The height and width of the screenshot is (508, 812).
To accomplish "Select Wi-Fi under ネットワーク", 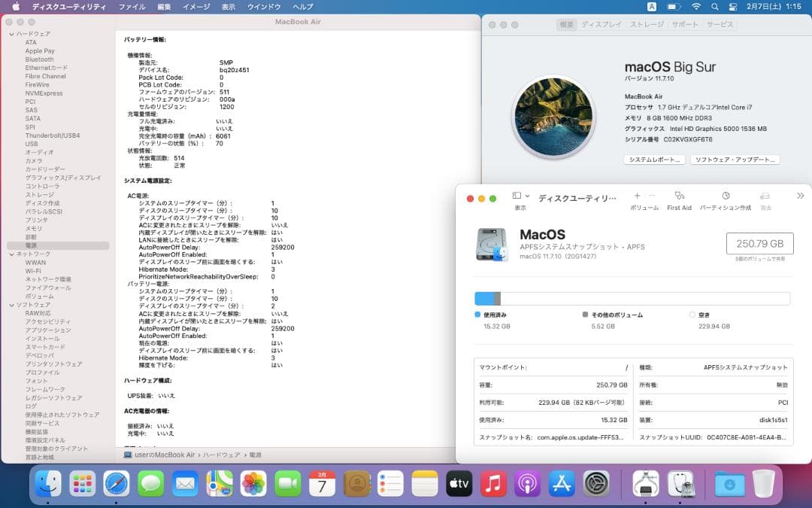I will 33,271.
